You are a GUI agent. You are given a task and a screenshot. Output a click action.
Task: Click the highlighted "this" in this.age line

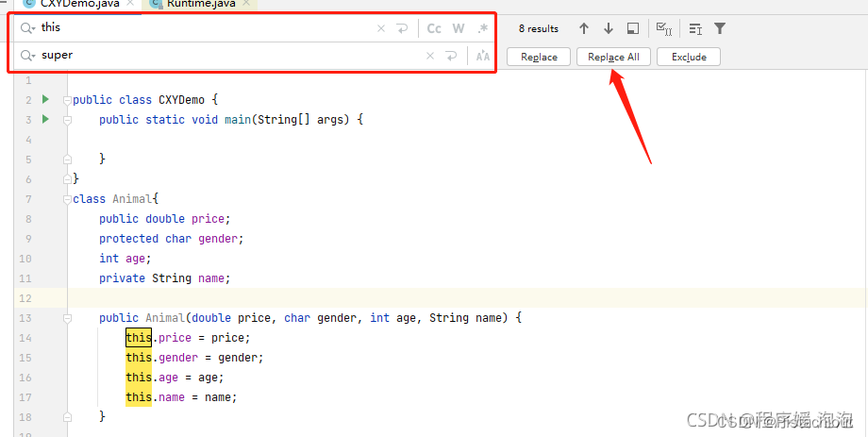tap(139, 378)
